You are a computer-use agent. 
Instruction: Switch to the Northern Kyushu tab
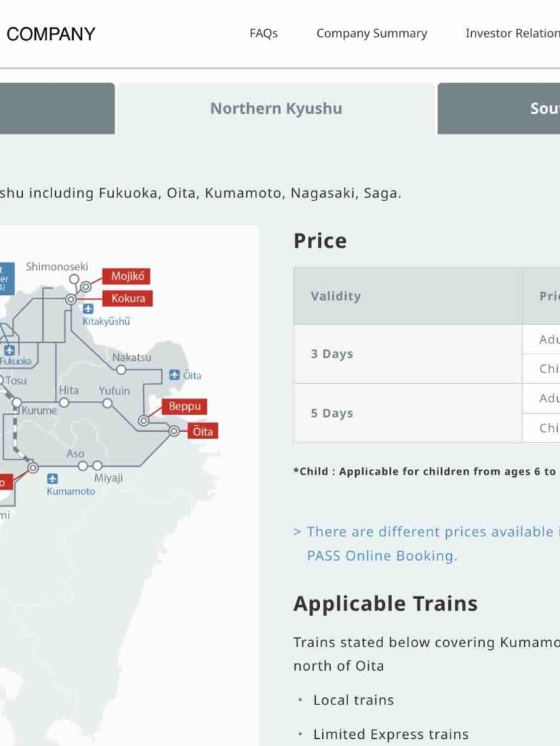(276, 109)
